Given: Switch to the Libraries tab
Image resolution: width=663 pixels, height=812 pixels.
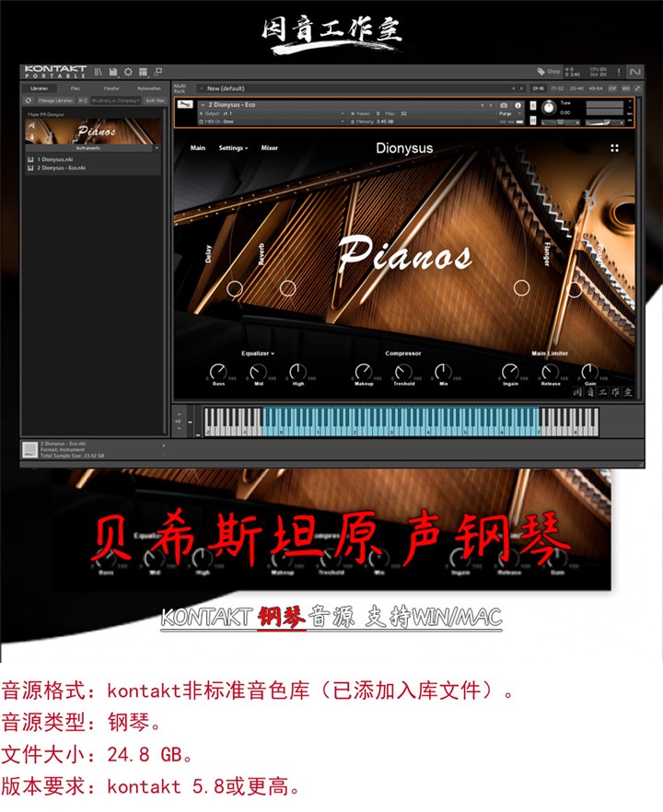Looking at the screenshot, I should click(40, 88).
